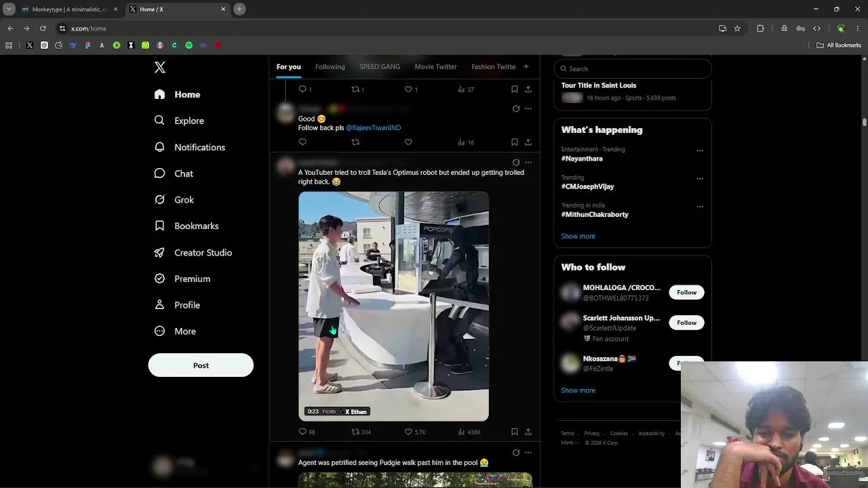The height and width of the screenshot is (488, 868).
Task: Click the Post button
Action: (201, 365)
